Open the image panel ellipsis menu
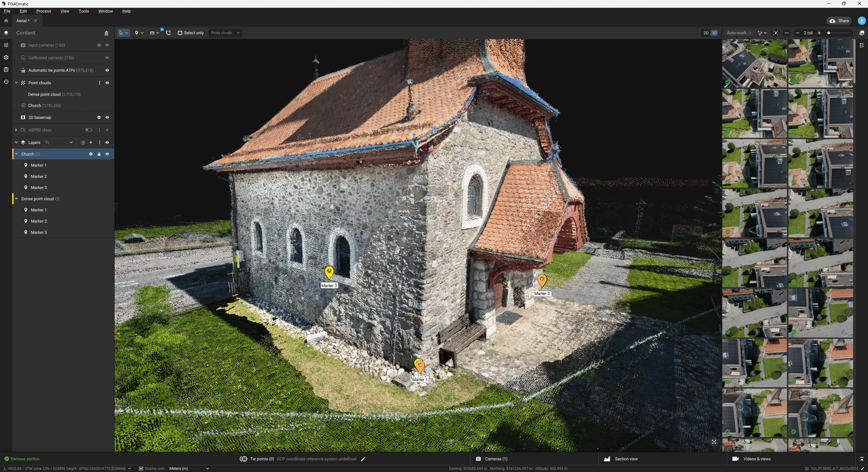This screenshot has height=472, width=868. (x=786, y=33)
